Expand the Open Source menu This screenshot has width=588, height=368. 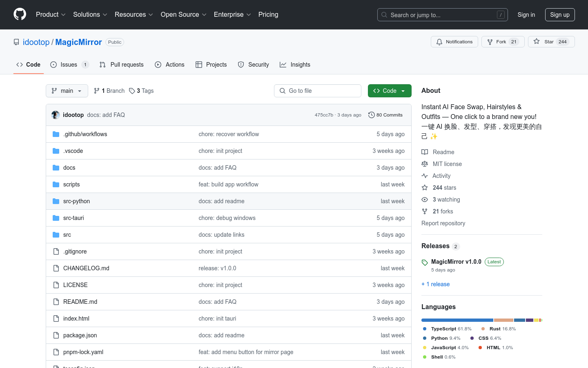pyautogui.click(x=184, y=14)
